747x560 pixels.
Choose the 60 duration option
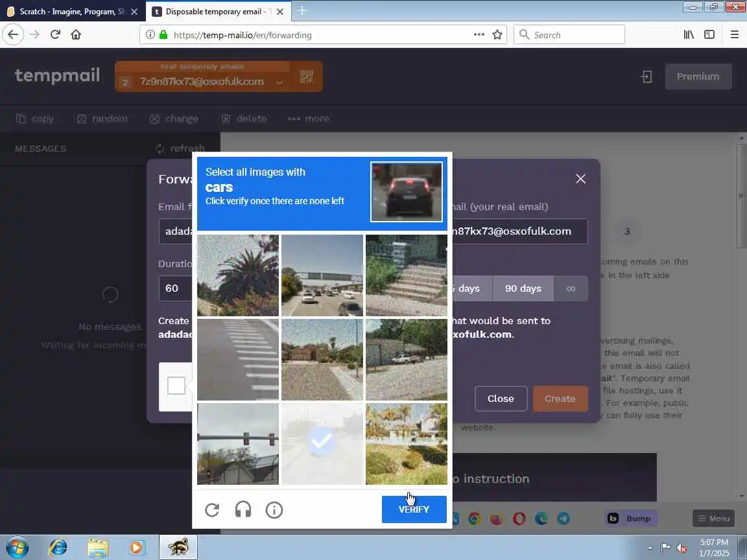(x=174, y=288)
